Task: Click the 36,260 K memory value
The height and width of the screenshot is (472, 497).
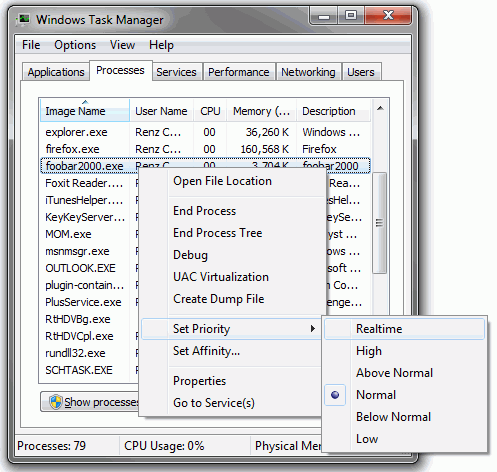Action: pos(267,132)
